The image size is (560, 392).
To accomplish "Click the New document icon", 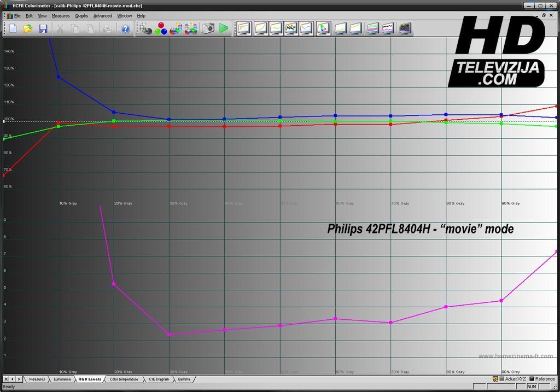I will point(13,28).
